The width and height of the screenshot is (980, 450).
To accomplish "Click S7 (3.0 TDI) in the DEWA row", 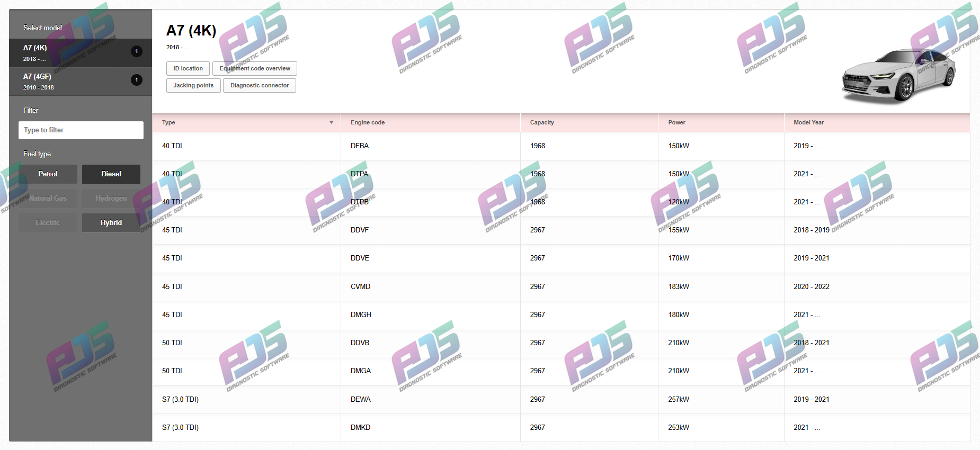I will [x=180, y=400].
